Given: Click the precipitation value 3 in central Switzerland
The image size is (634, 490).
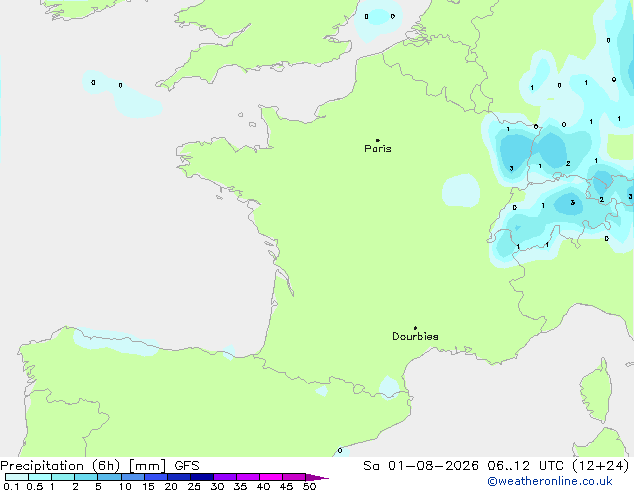Looking at the screenshot, I should [x=573, y=203].
